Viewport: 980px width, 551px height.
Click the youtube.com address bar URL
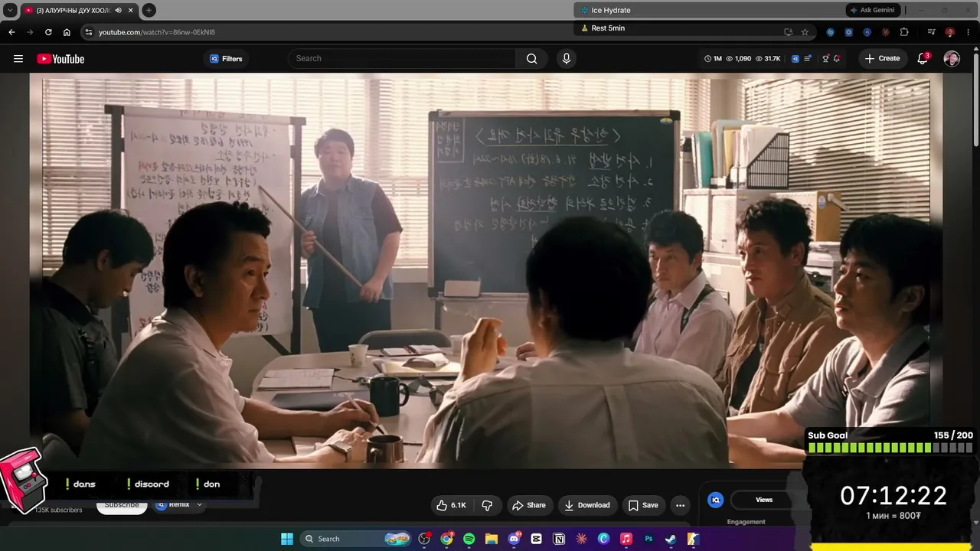point(157,32)
